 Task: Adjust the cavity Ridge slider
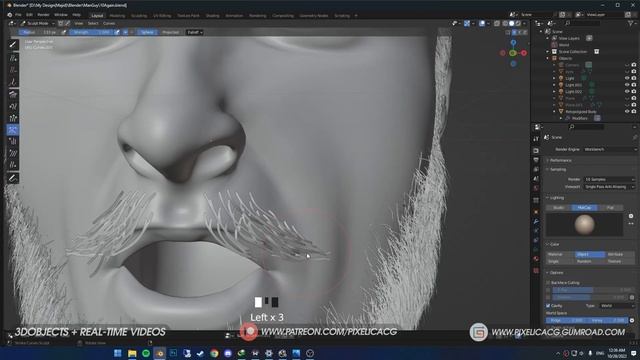click(x=566, y=320)
